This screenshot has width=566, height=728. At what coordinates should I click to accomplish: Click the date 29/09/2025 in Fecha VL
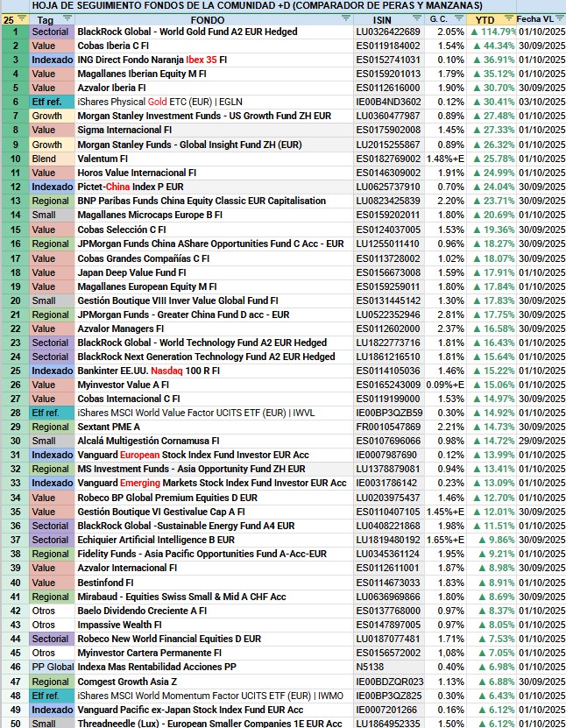(x=541, y=441)
